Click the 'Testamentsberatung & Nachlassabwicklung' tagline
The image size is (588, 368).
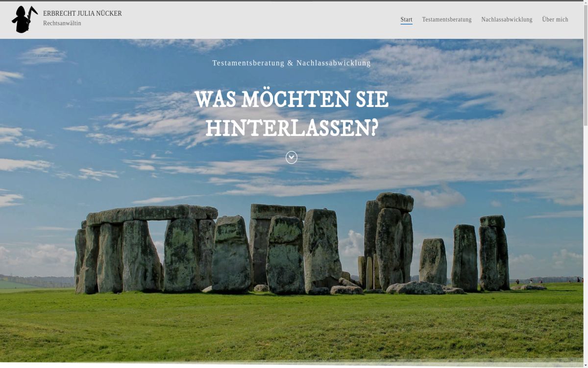(x=292, y=63)
